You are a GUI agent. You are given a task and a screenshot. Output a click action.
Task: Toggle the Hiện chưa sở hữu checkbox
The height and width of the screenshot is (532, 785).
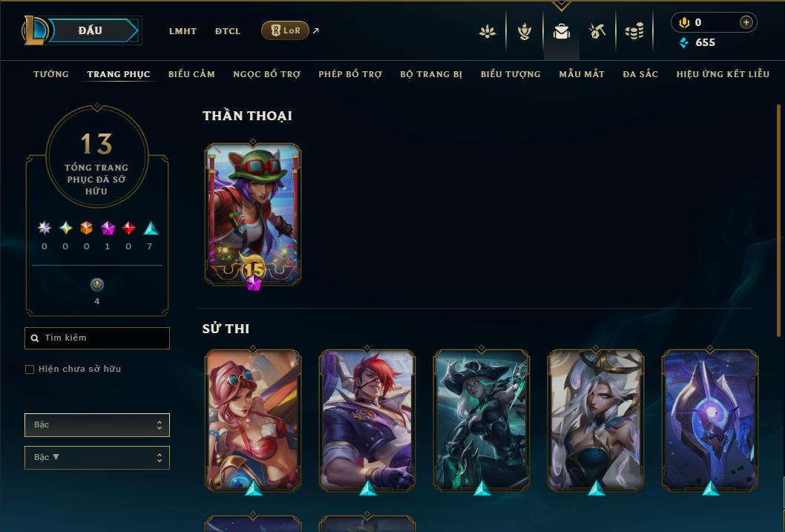click(x=30, y=370)
